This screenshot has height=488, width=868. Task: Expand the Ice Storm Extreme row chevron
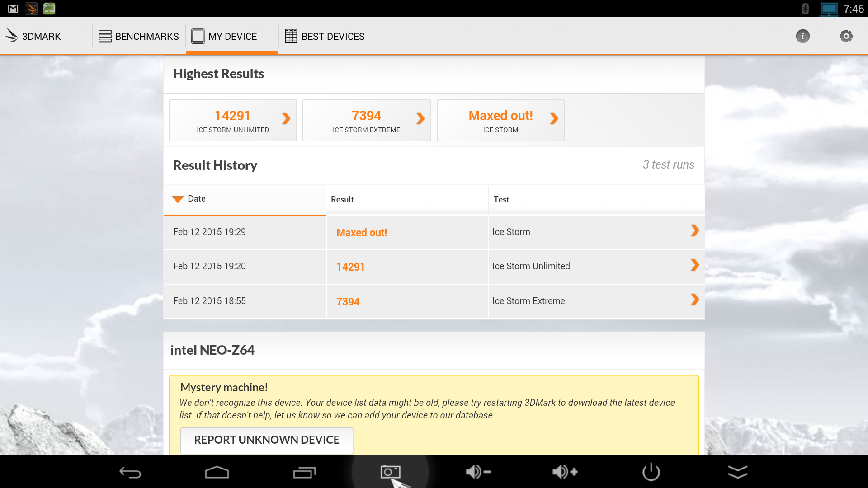point(695,300)
